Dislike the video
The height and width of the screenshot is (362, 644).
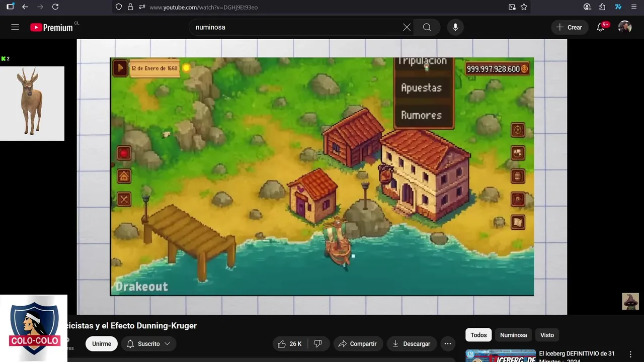[x=317, y=344]
